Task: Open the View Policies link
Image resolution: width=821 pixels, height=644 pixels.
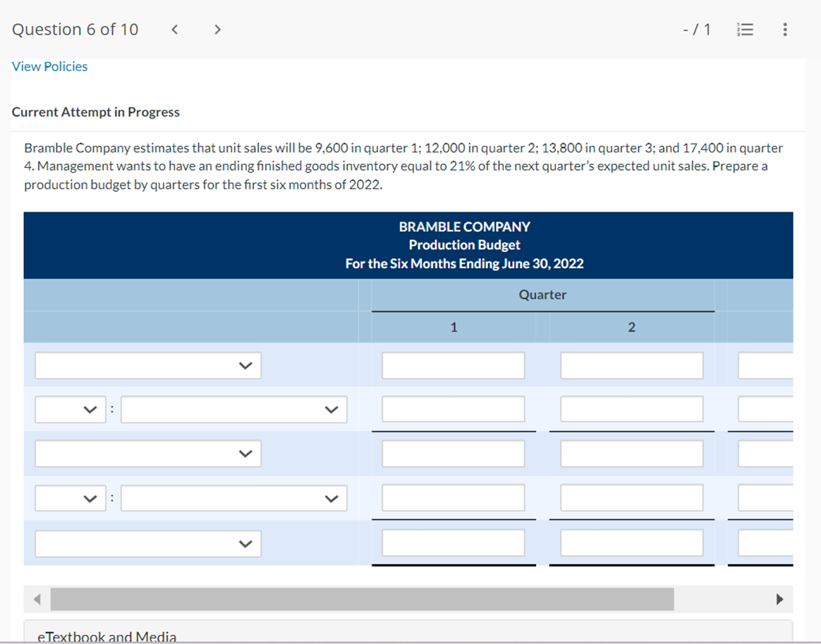Action: click(x=50, y=66)
